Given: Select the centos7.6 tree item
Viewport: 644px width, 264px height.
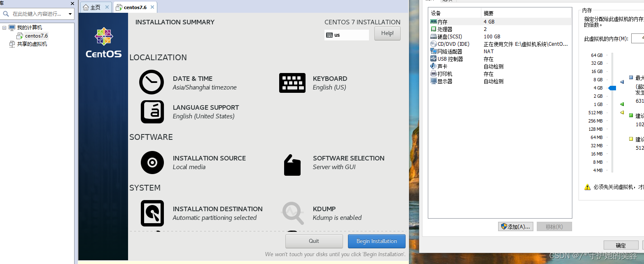Looking at the screenshot, I should [36, 36].
